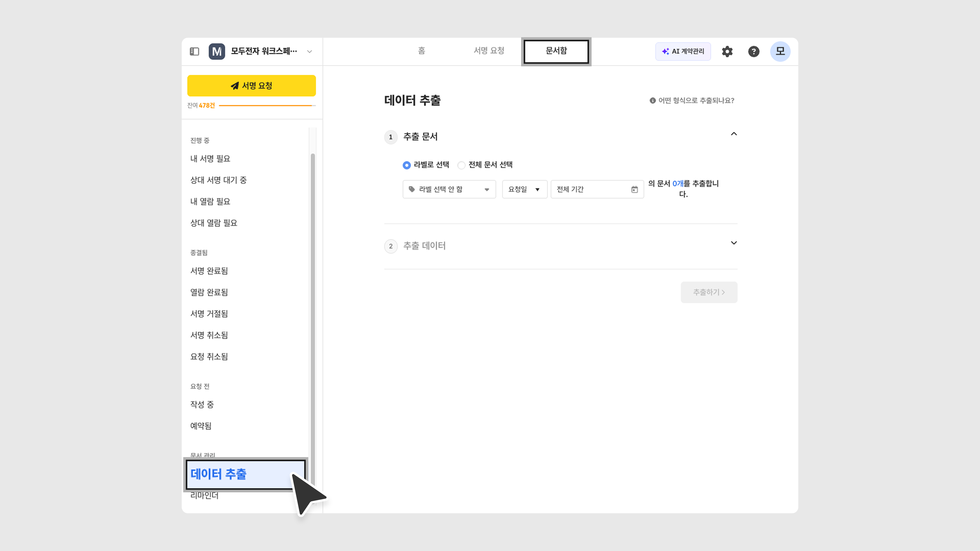Expand workspace name dropdown chevron
980x551 pixels.
click(309, 51)
